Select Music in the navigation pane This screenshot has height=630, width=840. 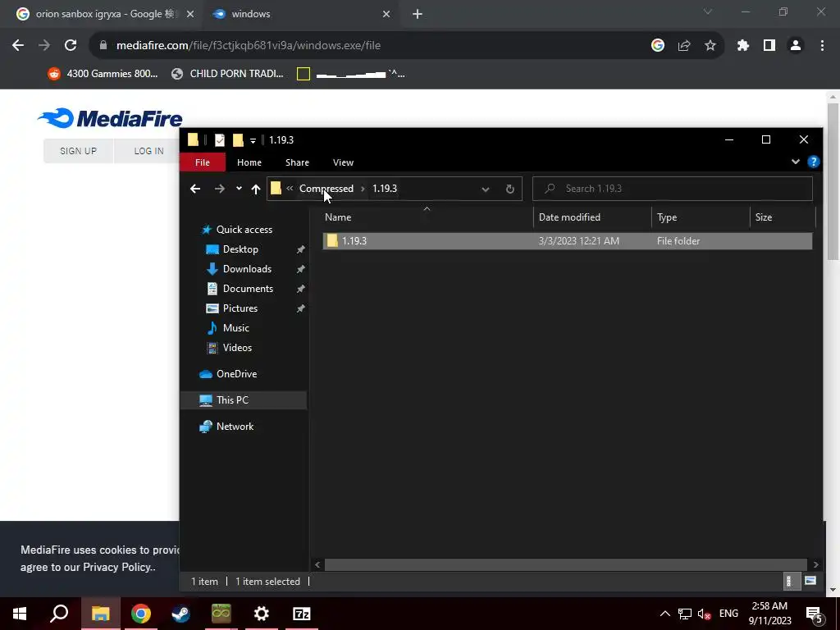point(235,328)
